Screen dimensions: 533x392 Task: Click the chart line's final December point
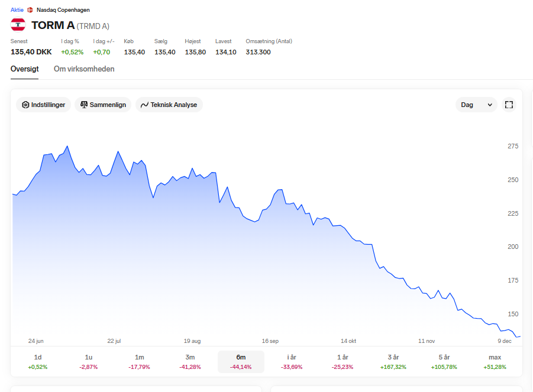(519, 336)
